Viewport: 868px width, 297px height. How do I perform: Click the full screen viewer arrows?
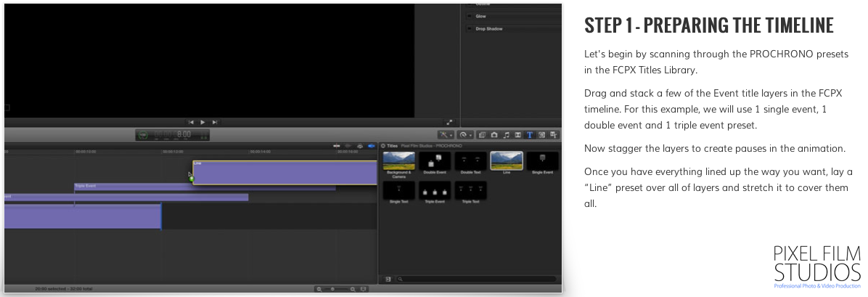450,122
